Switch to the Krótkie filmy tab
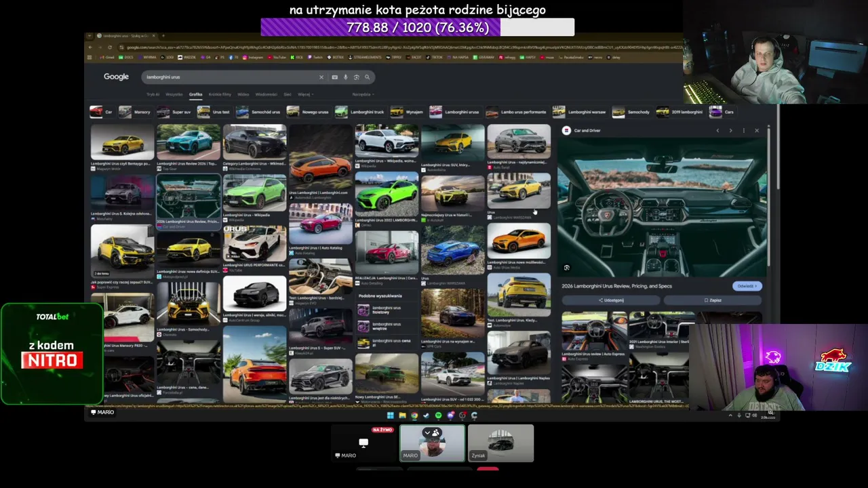868x488 pixels. 220,94
